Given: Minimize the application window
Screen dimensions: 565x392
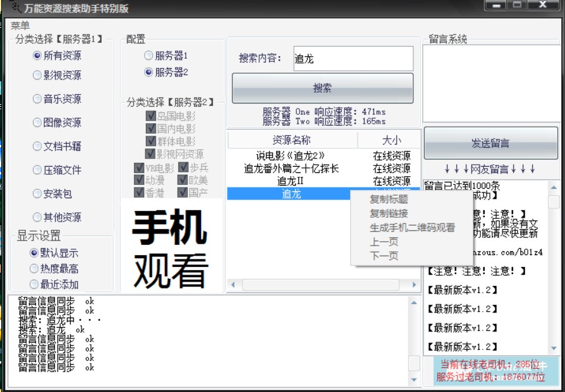Looking at the screenshot, I should point(497,5).
